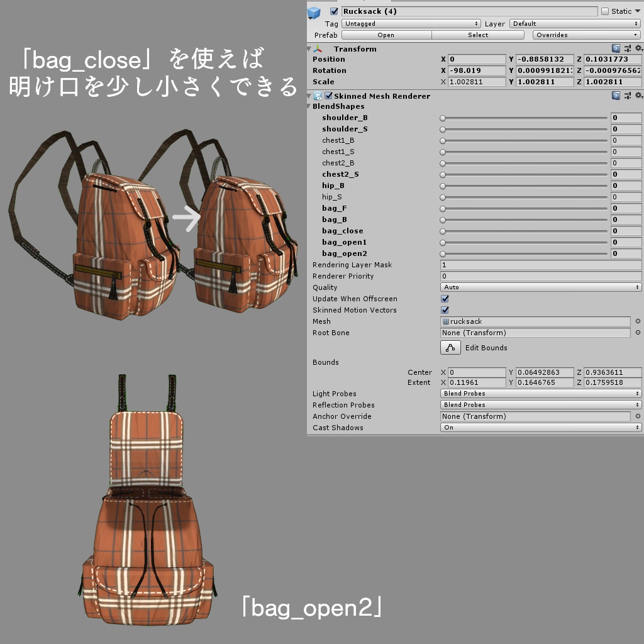The width and height of the screenshot is (644, 644).
Task: Click the Edit Bounds button
Action: pos(450,347)
